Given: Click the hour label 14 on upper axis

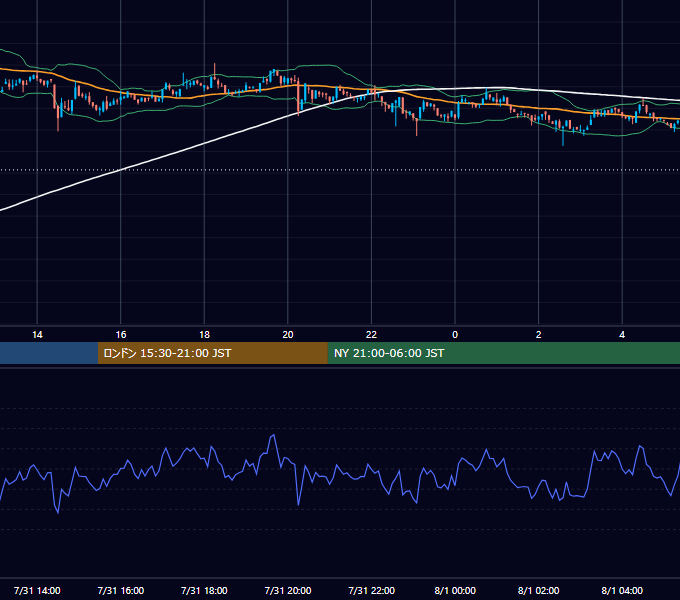Looking at the screenshot, I should click(37, 335).
